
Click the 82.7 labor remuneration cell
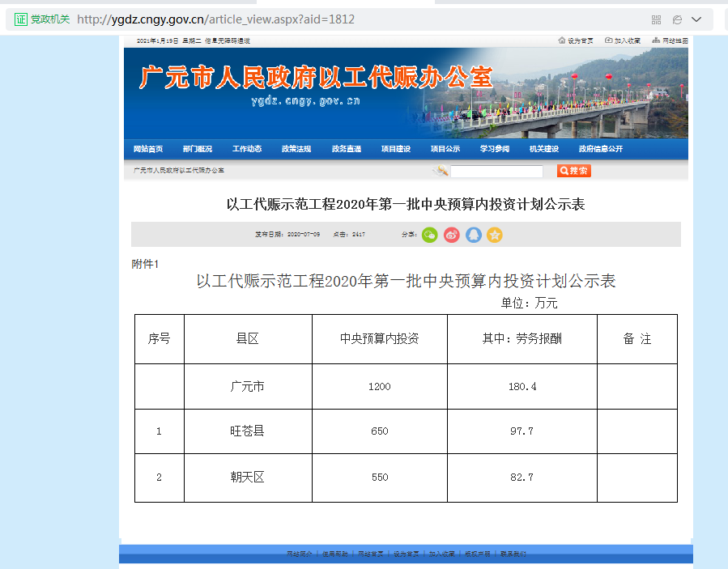click(522, 478)
